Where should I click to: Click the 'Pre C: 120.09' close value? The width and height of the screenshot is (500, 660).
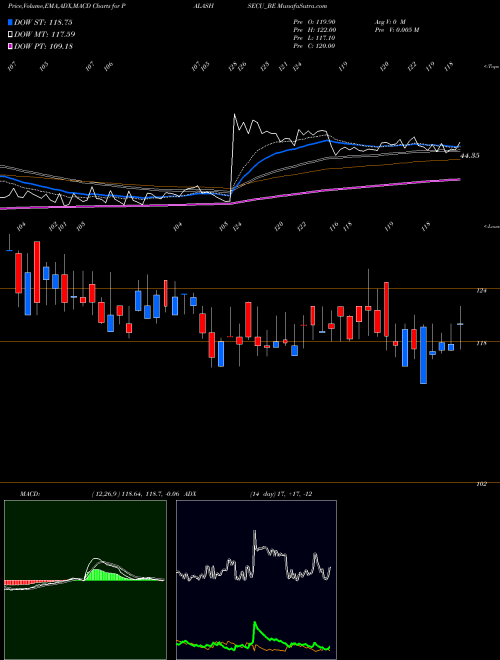click(x=314, y=46)
